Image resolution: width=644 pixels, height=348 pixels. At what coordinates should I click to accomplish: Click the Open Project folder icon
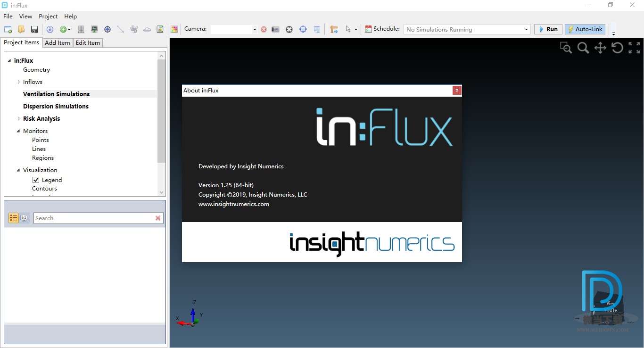[x=21, y=29]
